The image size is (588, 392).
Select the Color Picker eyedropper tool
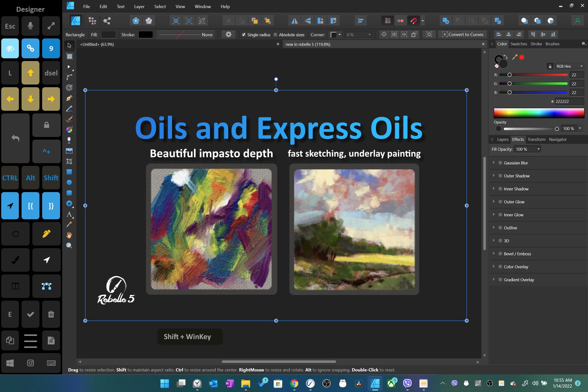point(69,224)
